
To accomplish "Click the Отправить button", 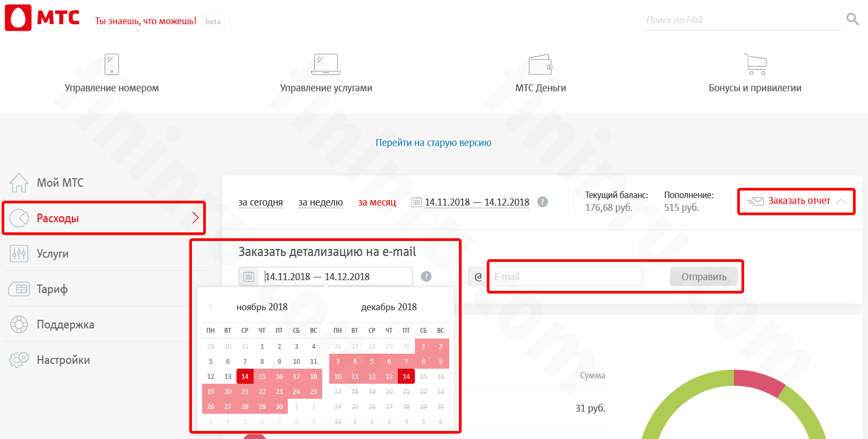I will tap(704, 277).
